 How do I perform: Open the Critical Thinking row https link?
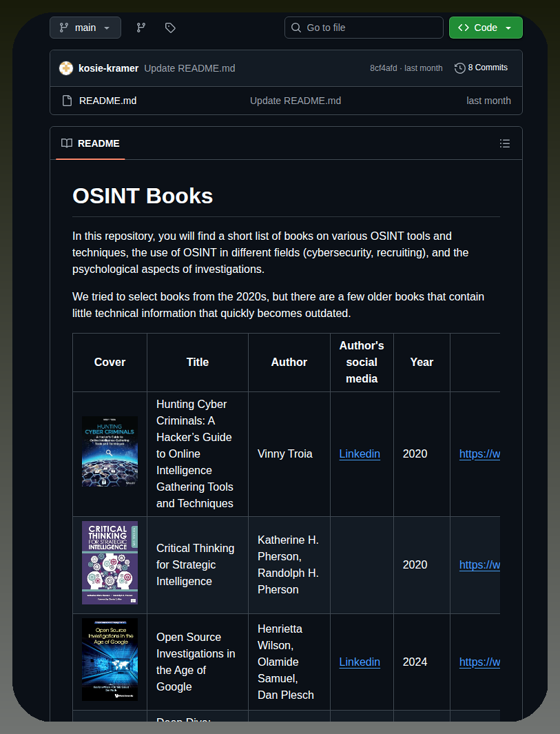pos(479,564)
